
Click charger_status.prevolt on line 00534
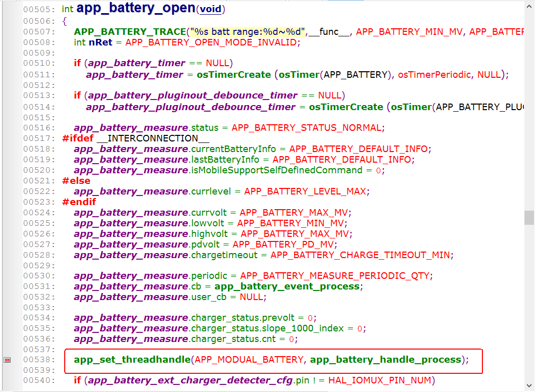(243, 318)
